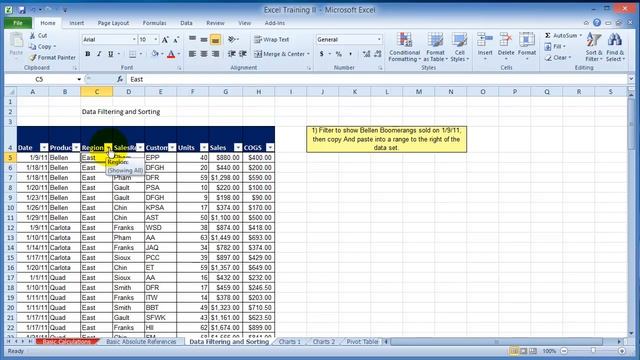This screenshot has width=640, height=360.
Task: Apply Comma Style format
Action: 350,54
